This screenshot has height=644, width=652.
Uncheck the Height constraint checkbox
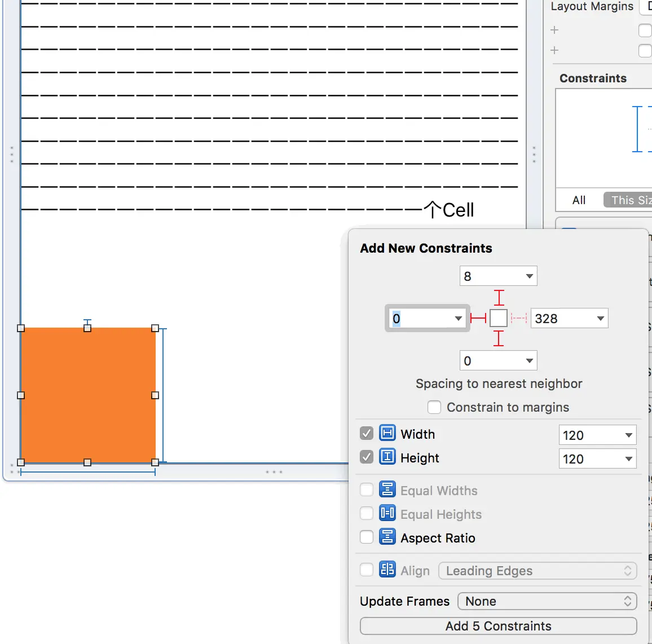[x=367, y=457]
